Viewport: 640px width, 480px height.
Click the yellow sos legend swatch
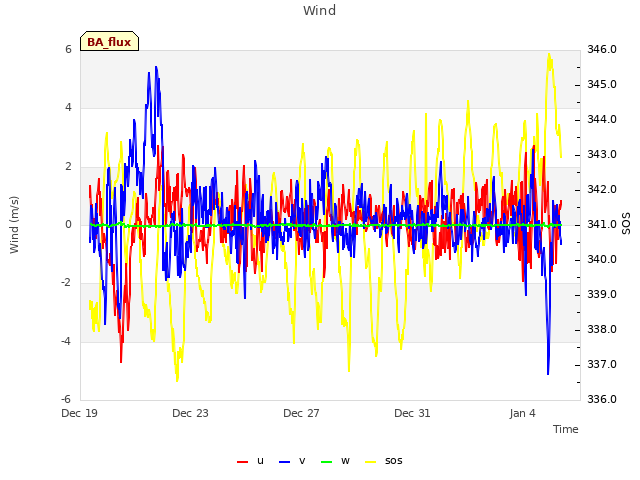coord(371,462)
